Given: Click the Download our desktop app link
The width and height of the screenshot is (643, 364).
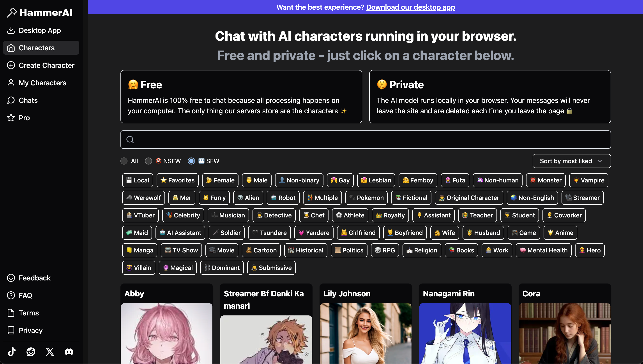Looking at the screenshot, I should click(410, 7).
